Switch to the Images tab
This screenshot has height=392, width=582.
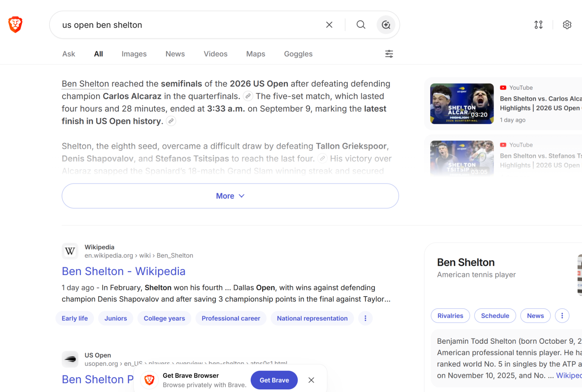pyautogui.click(x=134, y=54)
